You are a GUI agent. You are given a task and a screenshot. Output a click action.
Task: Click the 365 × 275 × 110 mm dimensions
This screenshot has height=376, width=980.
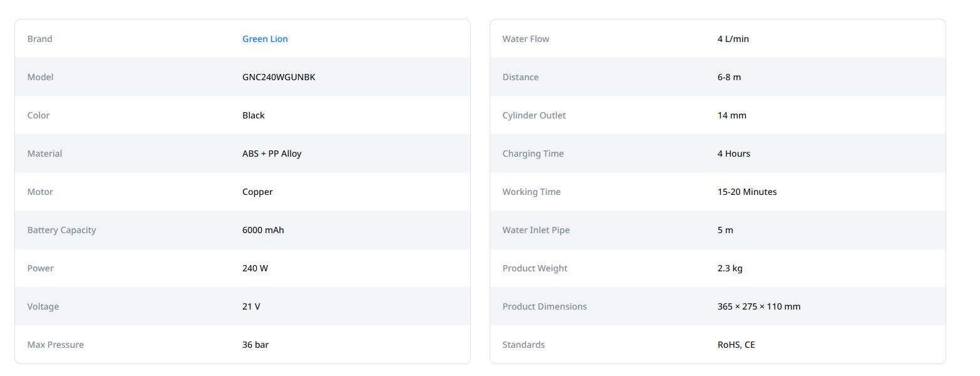(758, 306)
